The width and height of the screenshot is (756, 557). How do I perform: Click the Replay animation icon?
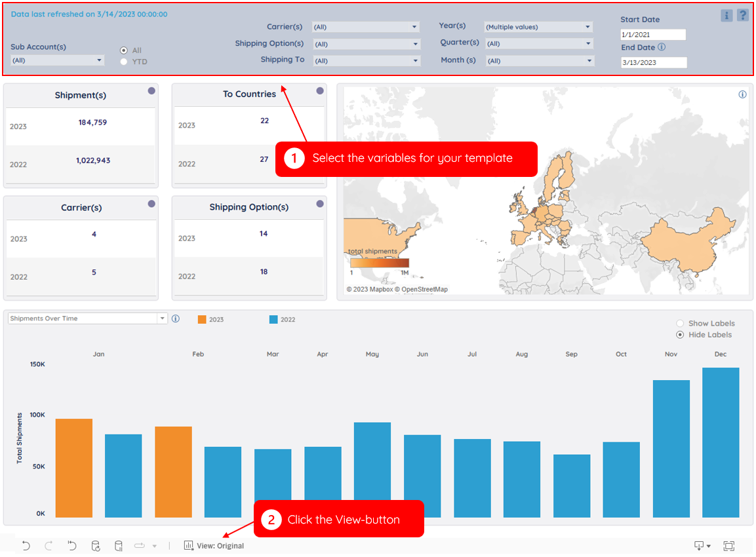[x=140, y=545]
